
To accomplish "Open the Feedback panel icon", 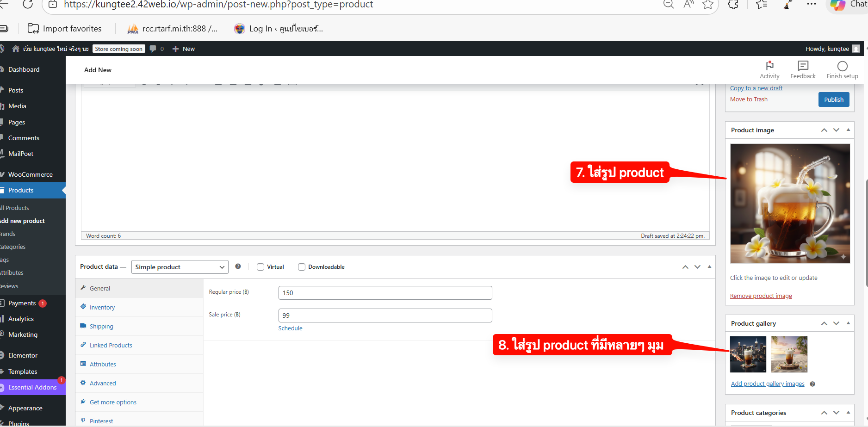I will point(803,66).
